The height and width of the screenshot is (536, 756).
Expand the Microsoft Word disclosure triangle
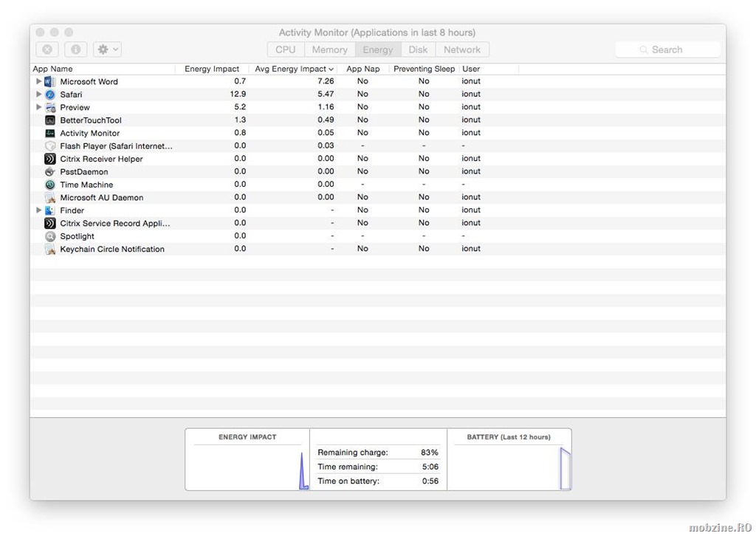[38, 81]
